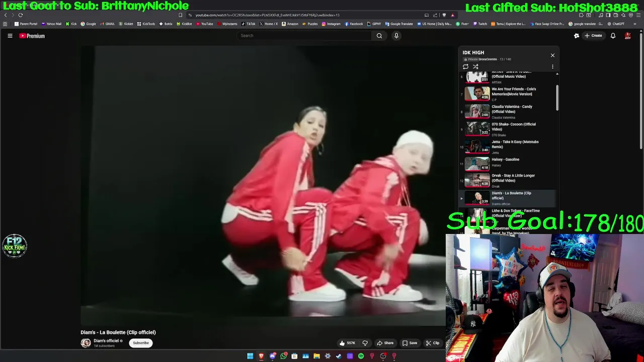This screenshot has width=644, height=362.
Task: Open the KickTools bookmark
Action: click(146, 24)
